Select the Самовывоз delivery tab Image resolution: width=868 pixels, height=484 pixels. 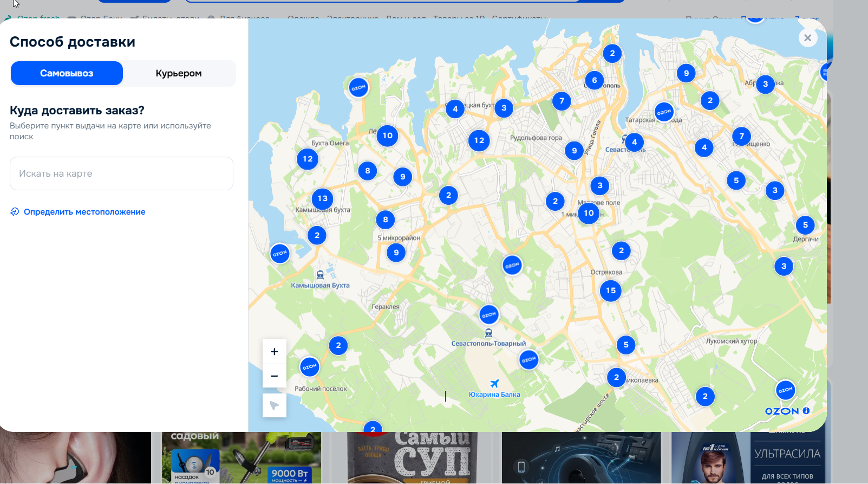67,73
